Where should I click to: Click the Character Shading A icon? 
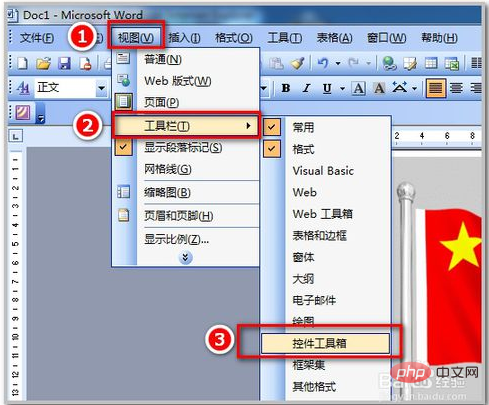coord(379,88)
